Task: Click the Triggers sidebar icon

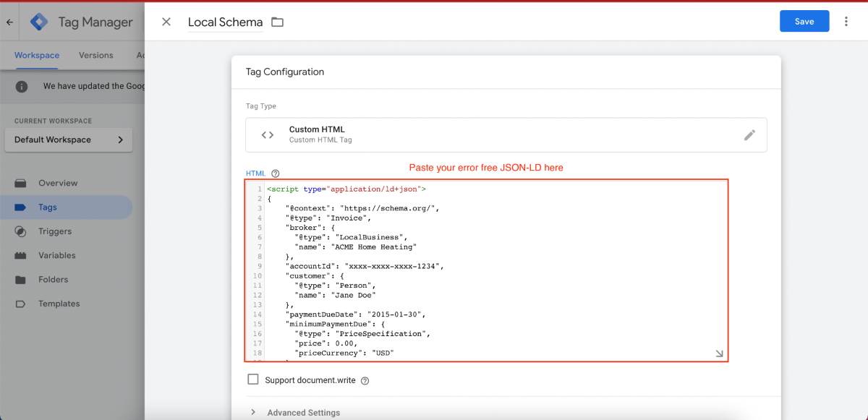Action: point(20,231)
